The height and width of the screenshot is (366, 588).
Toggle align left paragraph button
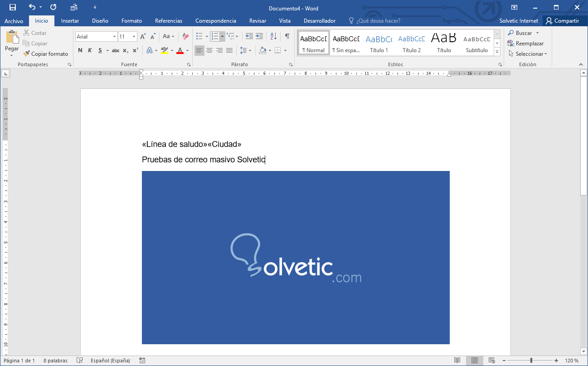(199, 50)
